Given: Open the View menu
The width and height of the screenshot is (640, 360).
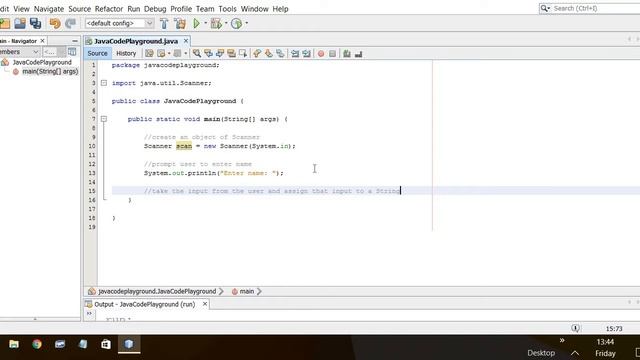Looking at the screenshot, I should pyautogui.click(x=21, y=9).
